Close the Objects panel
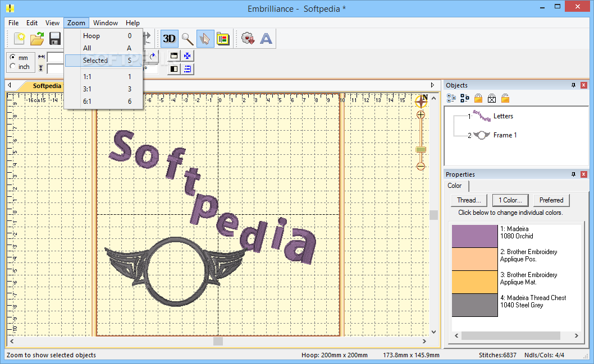 coord(584,85)
